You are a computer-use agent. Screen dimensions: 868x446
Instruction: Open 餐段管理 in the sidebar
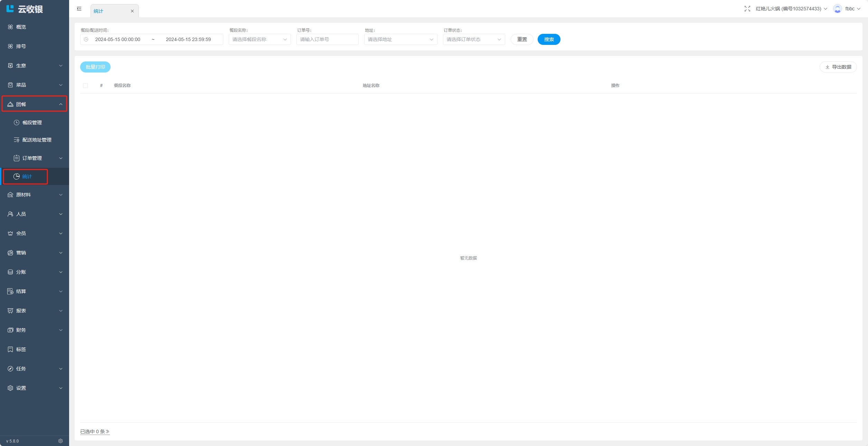pos(32,123)
